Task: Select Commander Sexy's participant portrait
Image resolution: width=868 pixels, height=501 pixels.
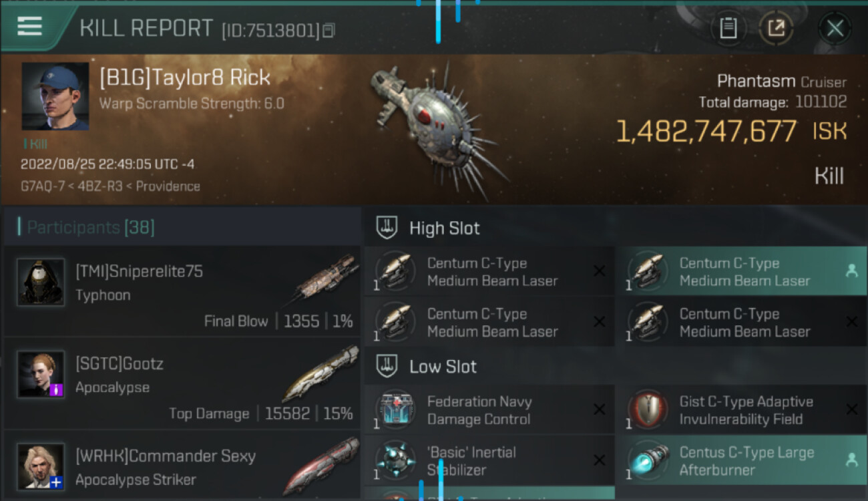Action: [x=41, y=466]
